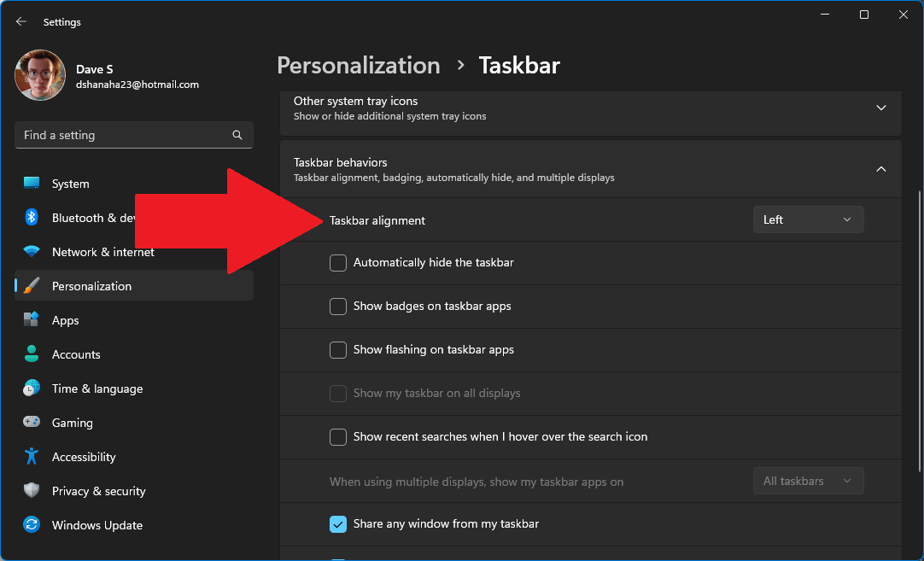Viewport: 924px width, 561px height.
Task: Enable Show flashing on taskbar apps
Action: pos(337,350)
